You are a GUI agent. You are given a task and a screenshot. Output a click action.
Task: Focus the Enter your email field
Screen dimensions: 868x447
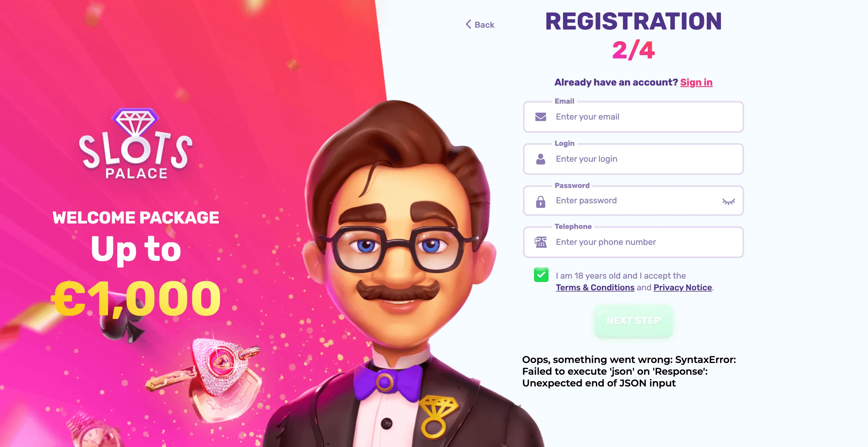[634, 117]
